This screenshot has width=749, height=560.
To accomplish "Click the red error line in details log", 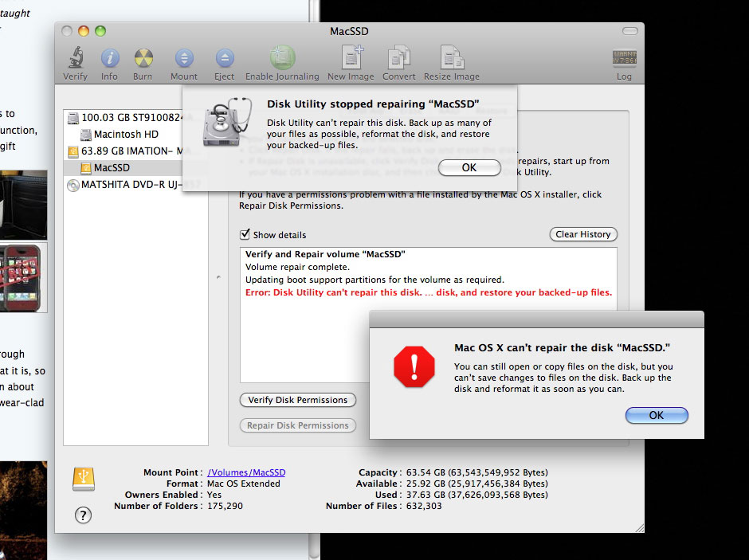I will [429, 292].
